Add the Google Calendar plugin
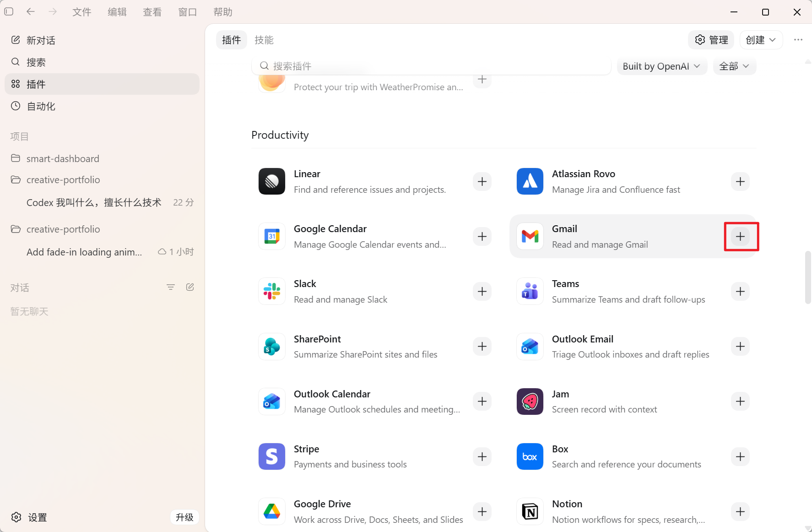Image resolution: width=812 pixels, height=532 pixels. [x=482, y=237]
